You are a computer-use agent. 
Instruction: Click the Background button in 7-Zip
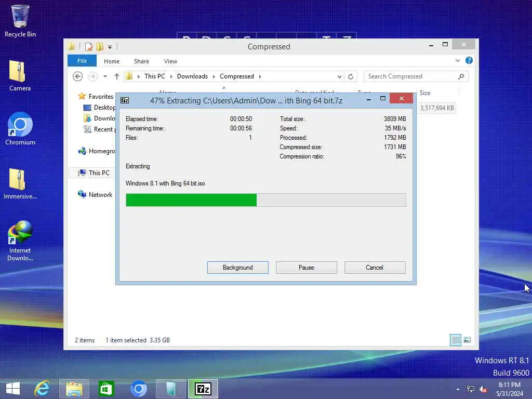pyautogui.click(x=237, y=268)
